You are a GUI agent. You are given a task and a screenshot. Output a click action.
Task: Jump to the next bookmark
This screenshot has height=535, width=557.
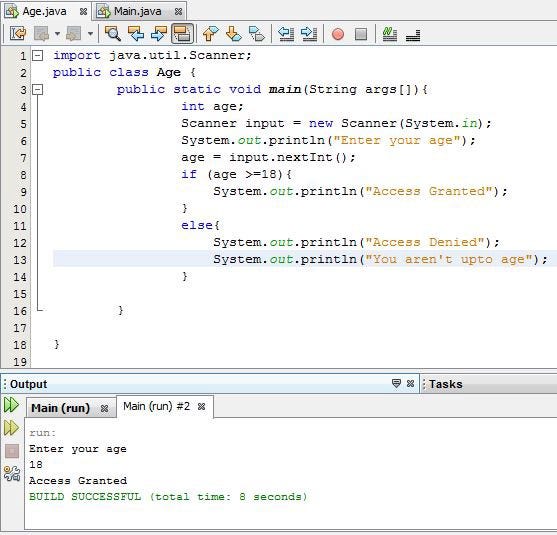point(233,34)
